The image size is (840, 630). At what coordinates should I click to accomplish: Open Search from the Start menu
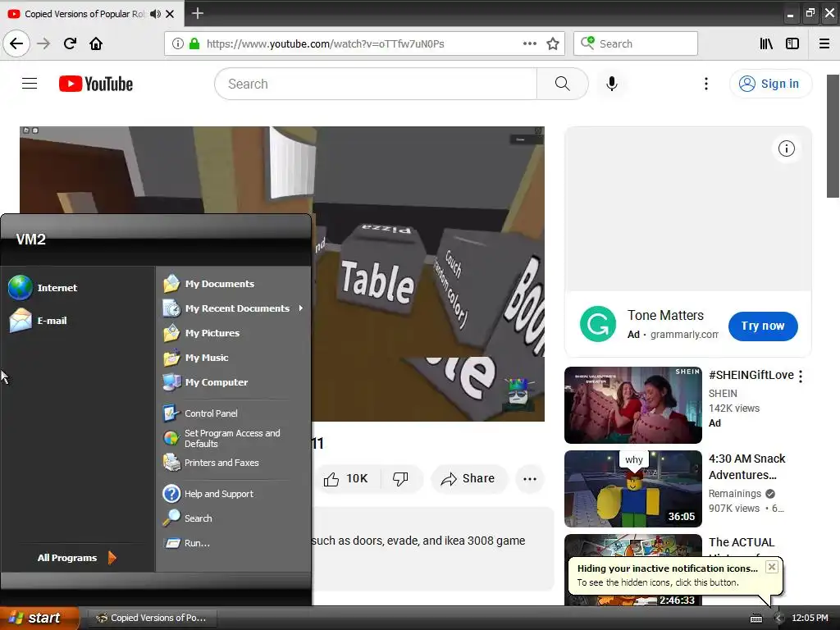(188, 518)
